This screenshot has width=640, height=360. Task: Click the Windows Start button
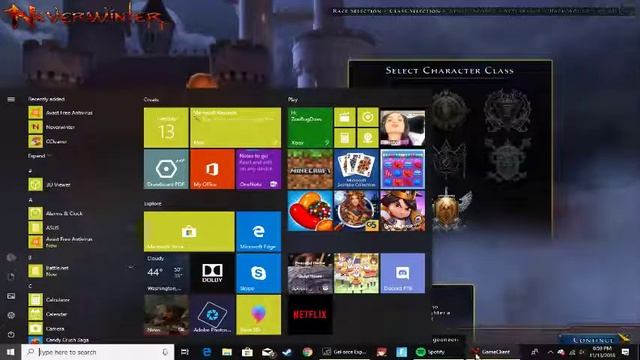11,352
